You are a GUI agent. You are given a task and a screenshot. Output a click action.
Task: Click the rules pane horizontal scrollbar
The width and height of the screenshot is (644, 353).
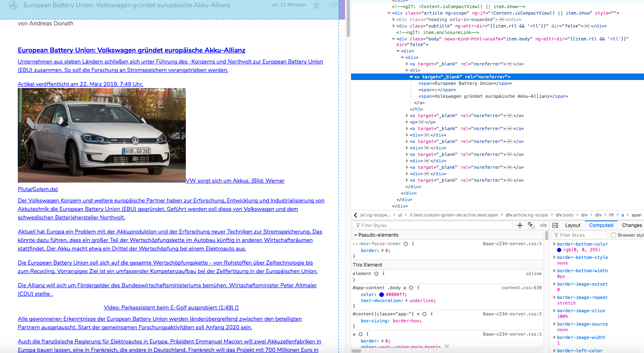pyautogui.click(x=356, y=351)
